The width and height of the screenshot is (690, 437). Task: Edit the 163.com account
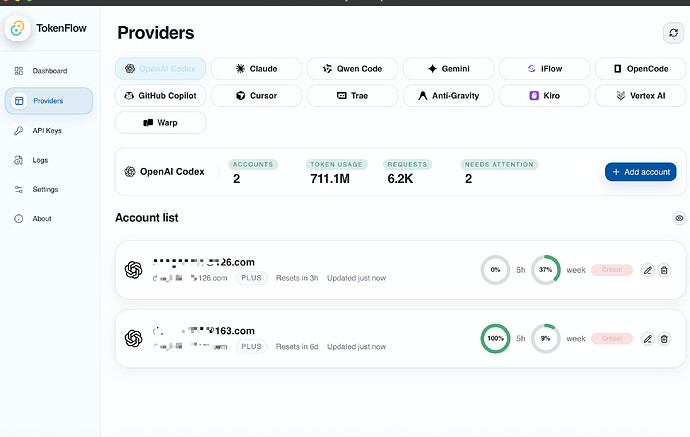click(648, 339)
